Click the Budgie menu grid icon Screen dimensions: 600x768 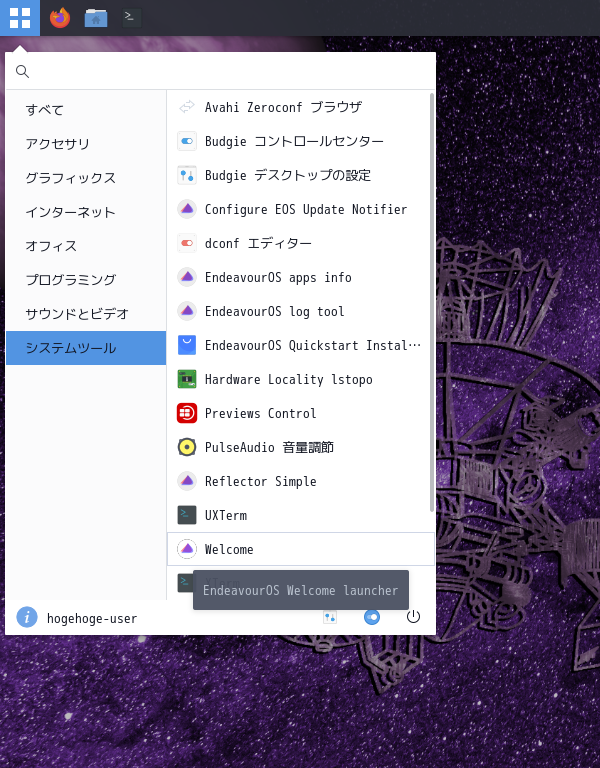coord(20,18)
